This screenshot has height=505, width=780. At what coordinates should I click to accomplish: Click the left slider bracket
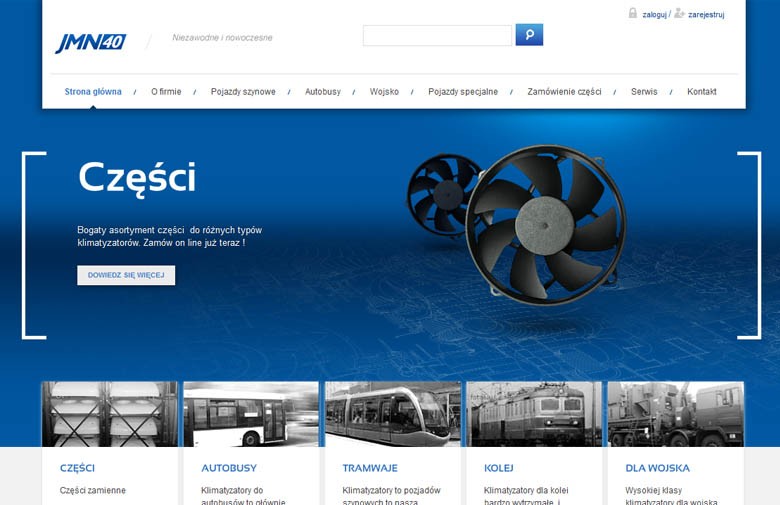[x=32, y=245]
